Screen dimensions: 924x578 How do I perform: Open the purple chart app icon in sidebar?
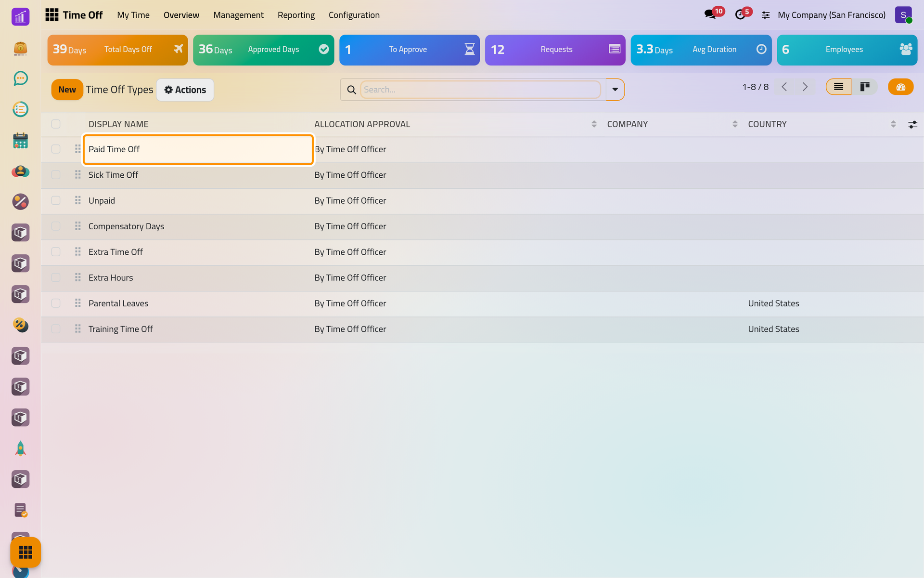point(20,17)
